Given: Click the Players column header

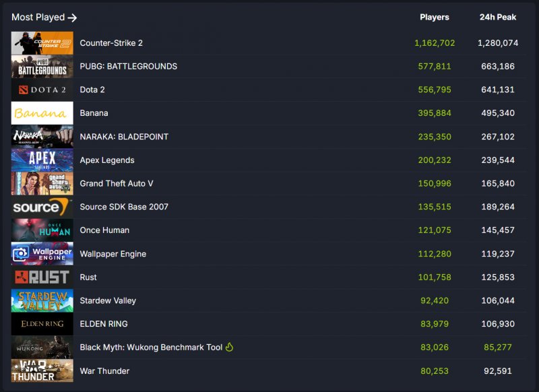Looking at the screenshot, I should pos(435,17).
